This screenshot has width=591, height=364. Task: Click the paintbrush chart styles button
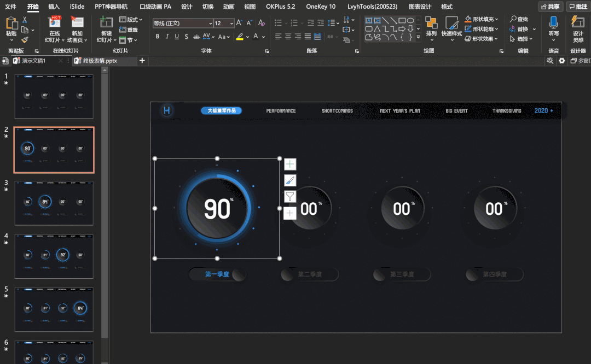click(290, 180)
